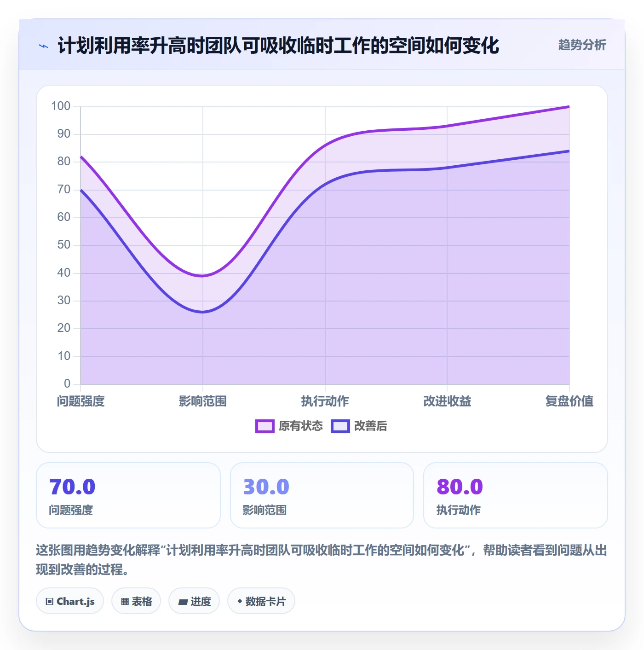Click the 50 y-axis tick label

64,245
